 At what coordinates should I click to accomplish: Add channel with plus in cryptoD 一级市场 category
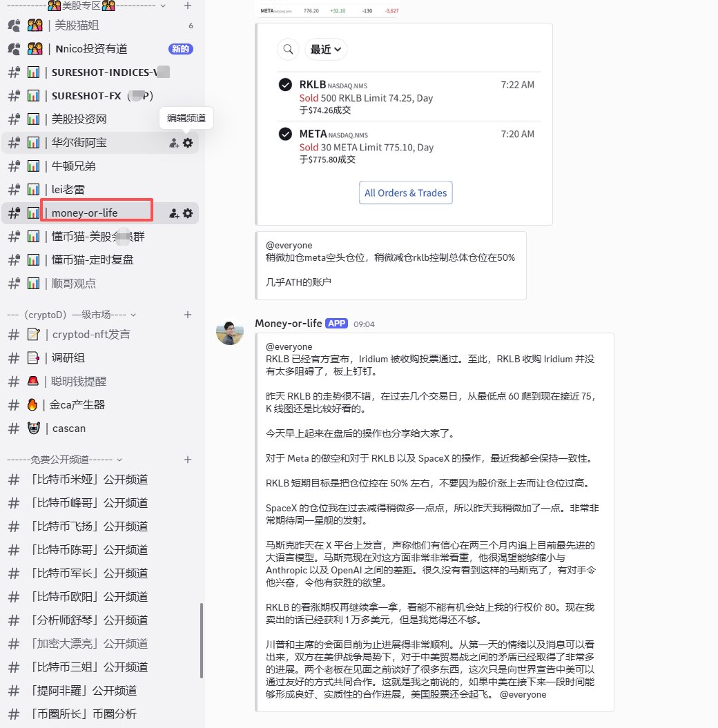click(188, 315)
